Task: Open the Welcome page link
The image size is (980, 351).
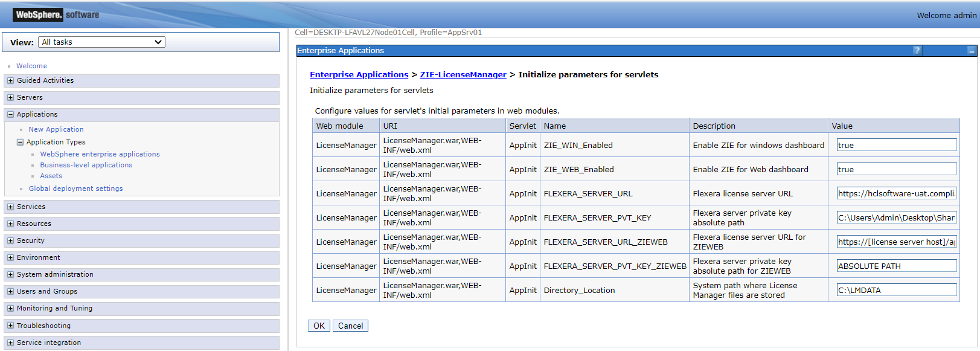Action: 31,66
